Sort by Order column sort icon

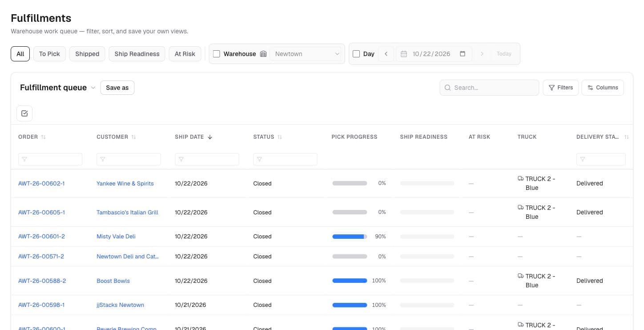point(43,137)
